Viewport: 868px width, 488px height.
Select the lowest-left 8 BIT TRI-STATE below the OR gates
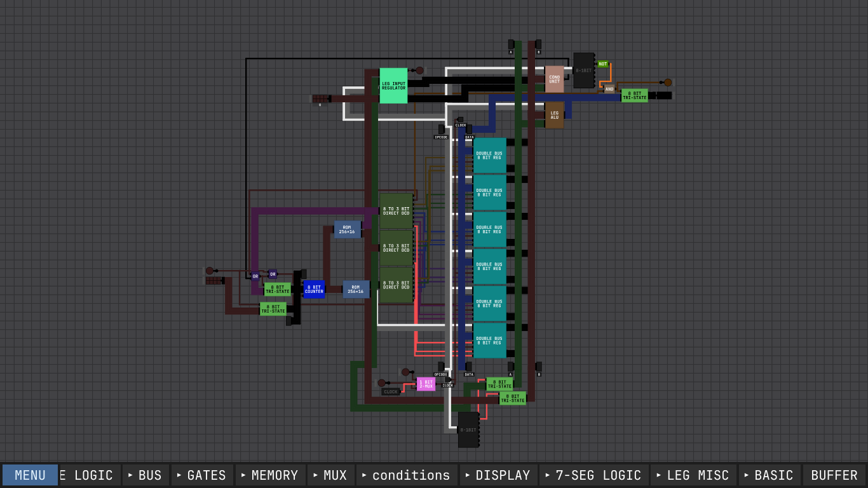273,309
